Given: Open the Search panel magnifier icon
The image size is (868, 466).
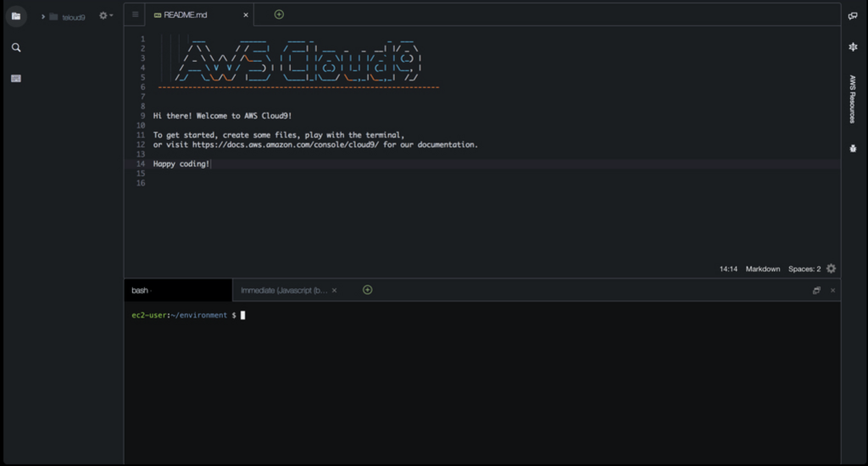Looking at the screenshot, I should [x=16, y=47].
